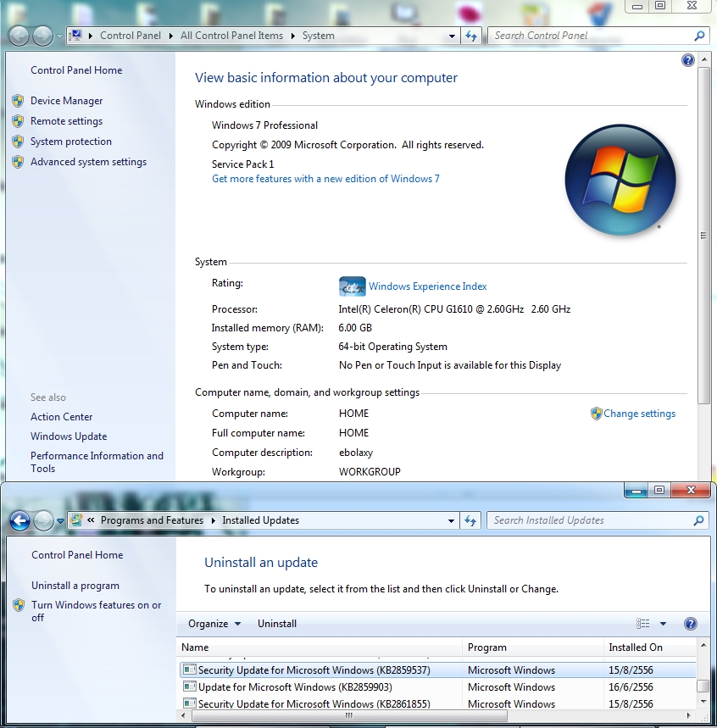The height and width of the screenshot is (728, 717).
Task: Click magnifier in Search Control Panel box
Action: (699, 36)
